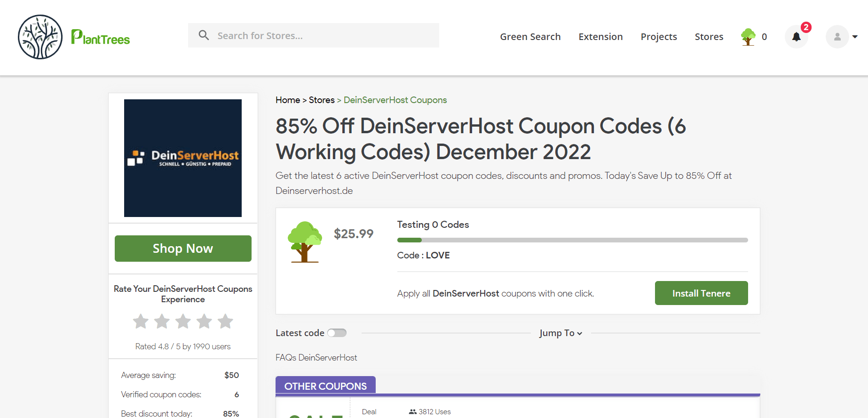
Task: Focus the Search for Stores field
Action: (x=314, y=35)
